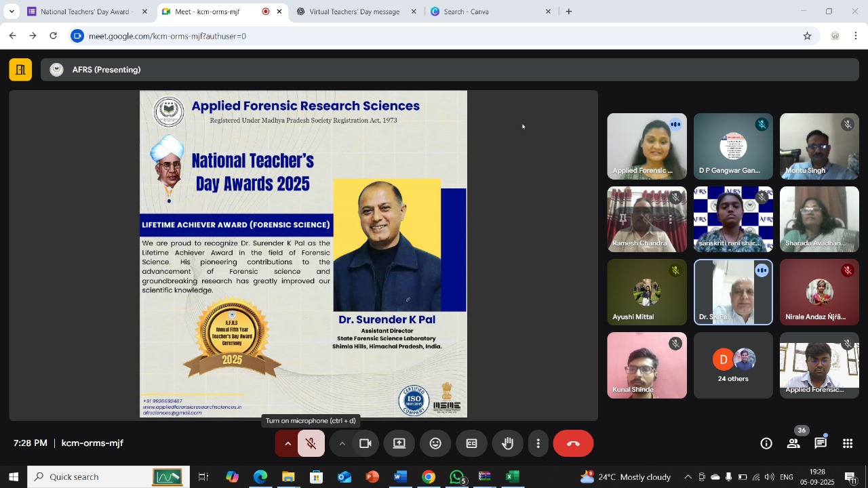Select Montu Singh's video tile
The height and width of the screenshot is (488, 868).
(x=819, y=146)
